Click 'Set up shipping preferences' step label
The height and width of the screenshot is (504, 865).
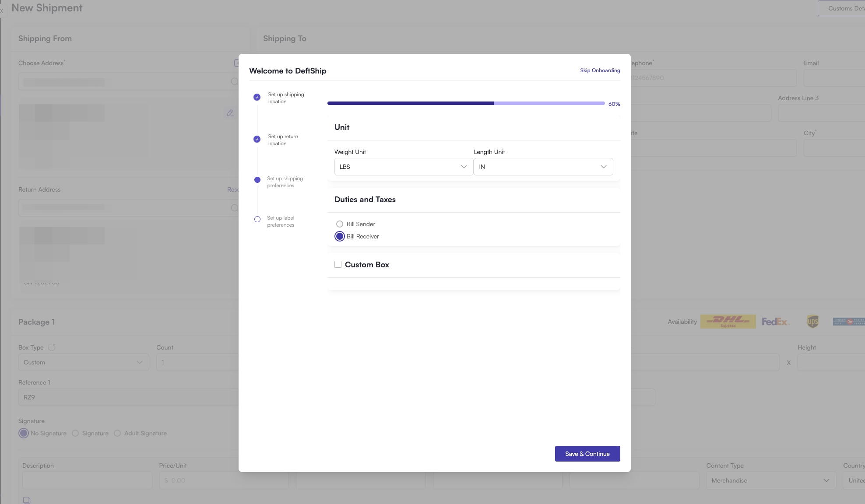pyautogui.click(x=285, y=182)
